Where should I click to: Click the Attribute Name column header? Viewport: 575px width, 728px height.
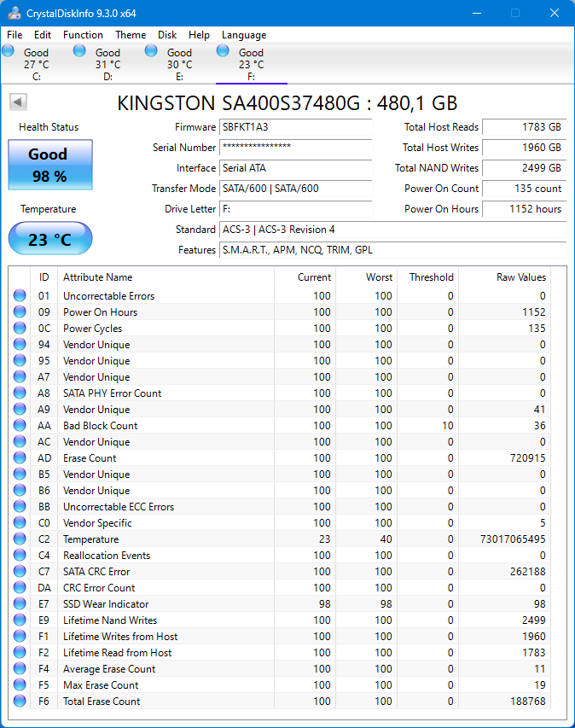point(166,277)
